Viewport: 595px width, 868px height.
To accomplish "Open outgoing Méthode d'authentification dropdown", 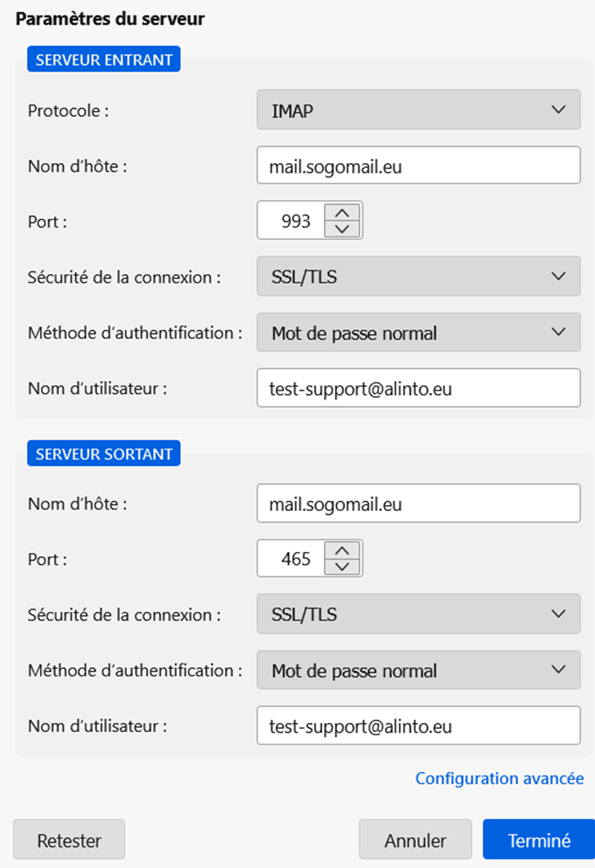I will [418, 671].
